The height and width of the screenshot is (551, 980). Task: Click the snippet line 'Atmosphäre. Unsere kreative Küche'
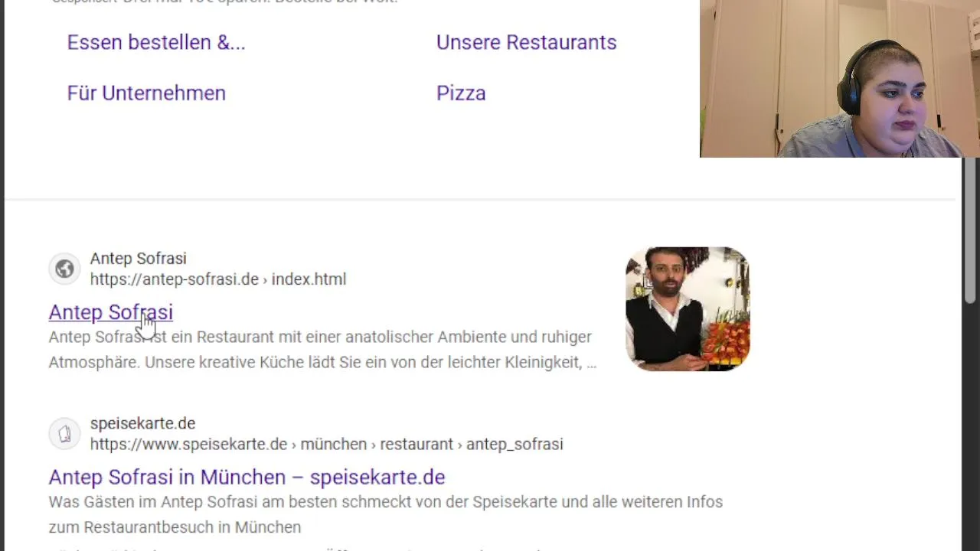322,362
